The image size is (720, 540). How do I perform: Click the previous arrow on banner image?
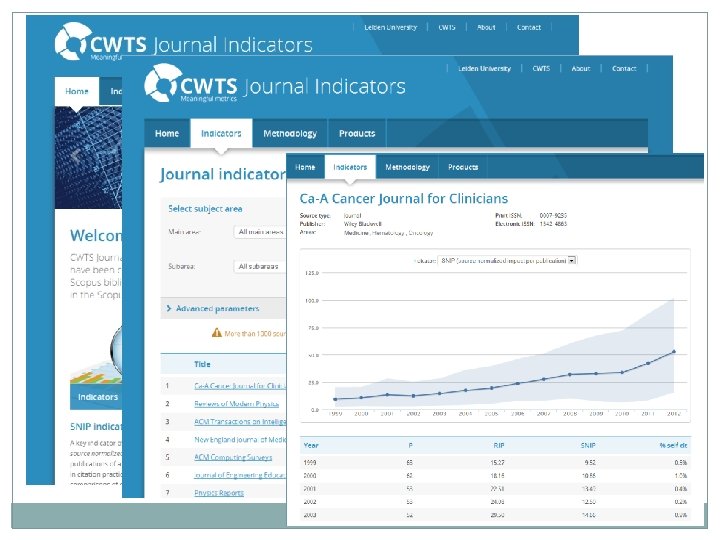pyautogui.click(x=76, y=156)
